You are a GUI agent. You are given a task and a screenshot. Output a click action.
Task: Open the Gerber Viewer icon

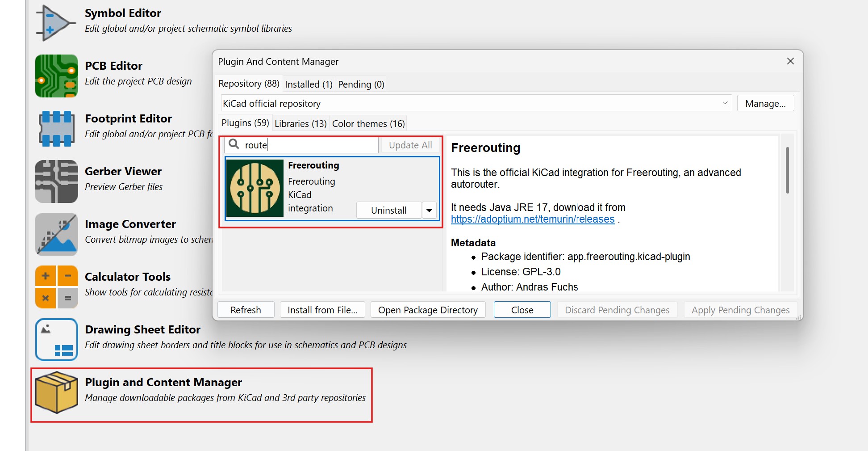click(x=57, y=181)
